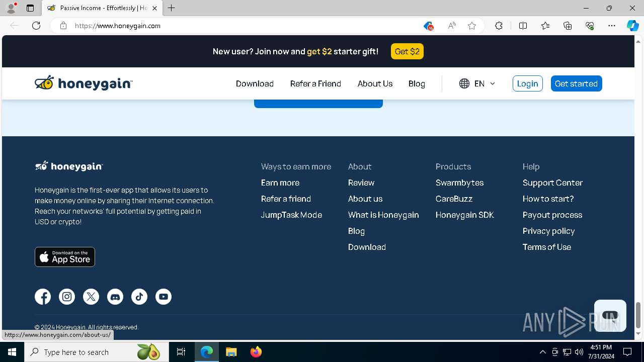Open the Instagram social icon
644x362 pixels.
point(67,297)
